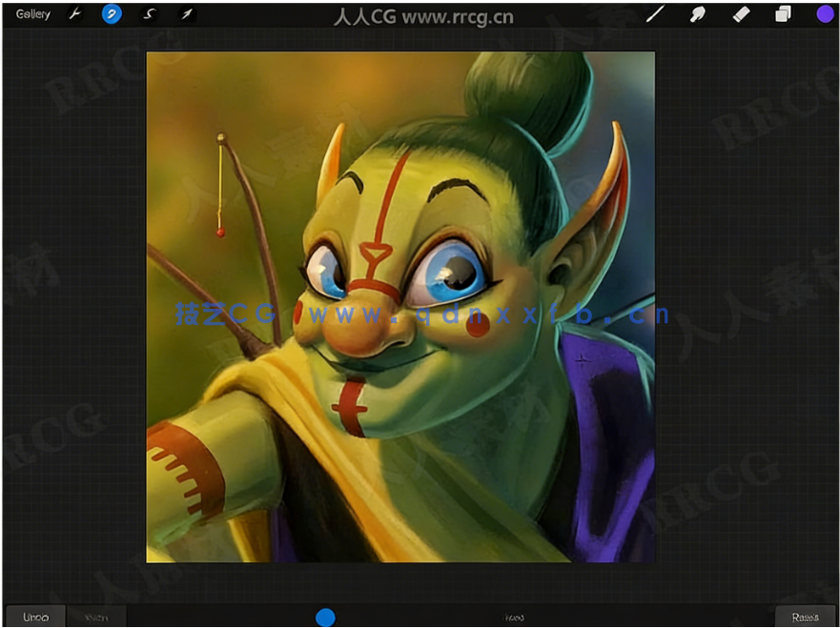Click the red dot on the character's cheek
Image resolution: width=840 pixels, height=628 pixels.
click(x=478, y=326)
